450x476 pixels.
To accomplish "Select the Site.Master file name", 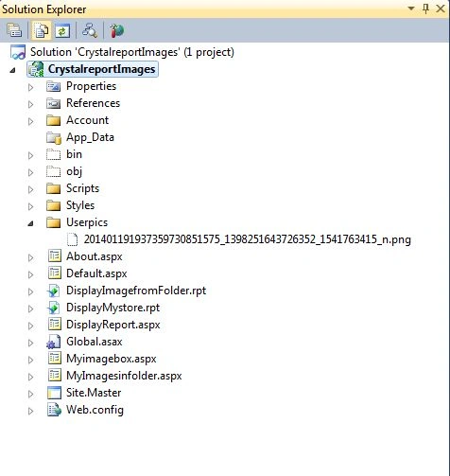I will click(x=94, y=393).
